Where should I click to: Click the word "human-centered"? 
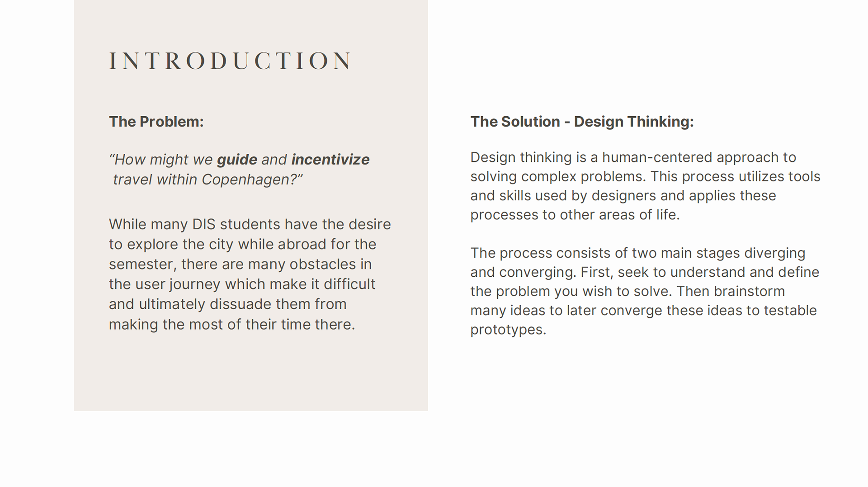click(657, 157)
